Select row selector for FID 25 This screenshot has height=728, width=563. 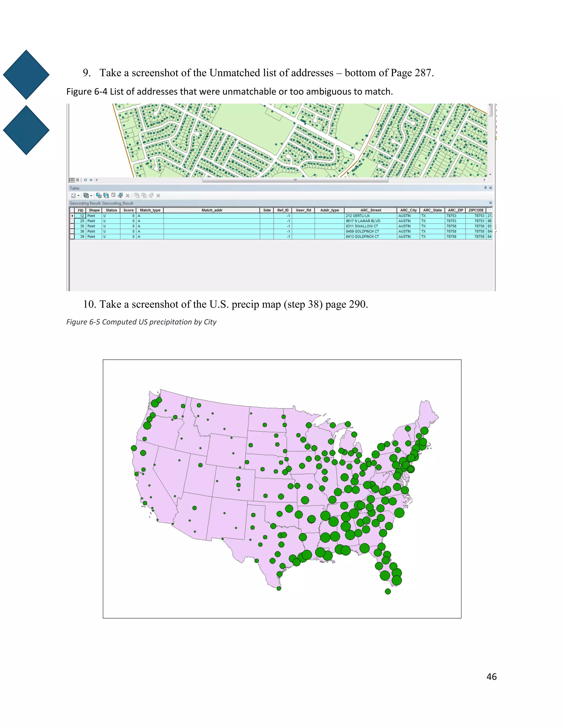click(x=72, y=221)
